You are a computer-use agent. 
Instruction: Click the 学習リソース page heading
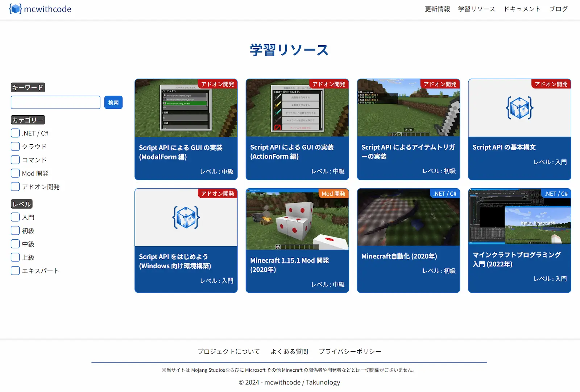click(x=289, y=50)
